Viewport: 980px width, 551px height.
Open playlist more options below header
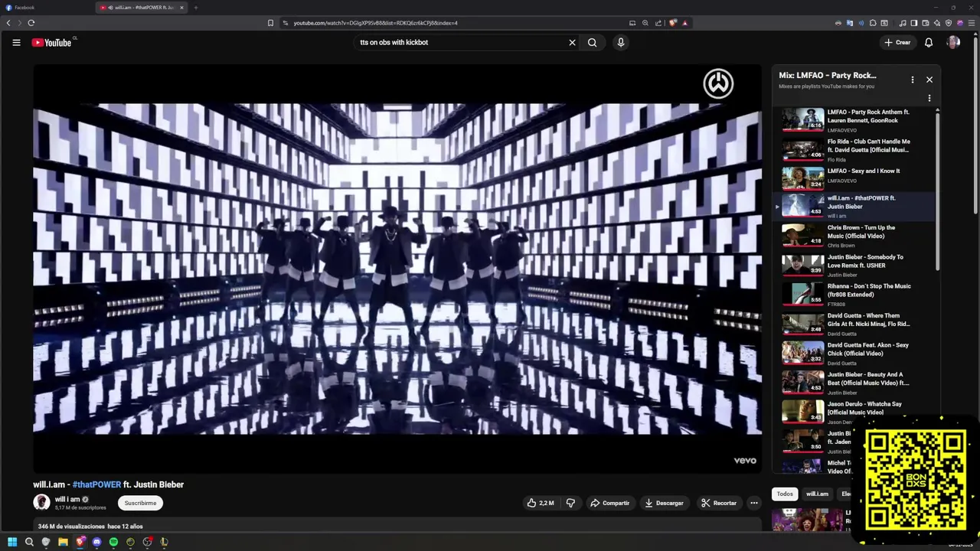(929, 98)
